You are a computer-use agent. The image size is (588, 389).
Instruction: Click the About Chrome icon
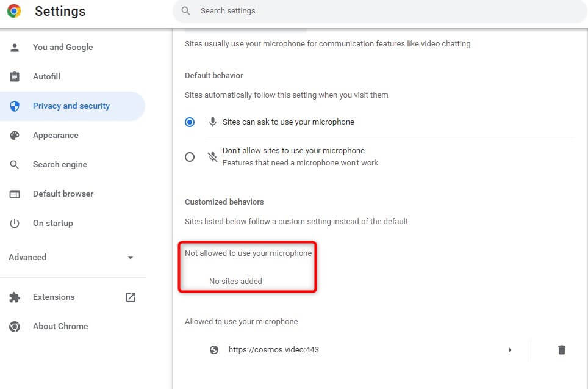[x=15, y=327]
